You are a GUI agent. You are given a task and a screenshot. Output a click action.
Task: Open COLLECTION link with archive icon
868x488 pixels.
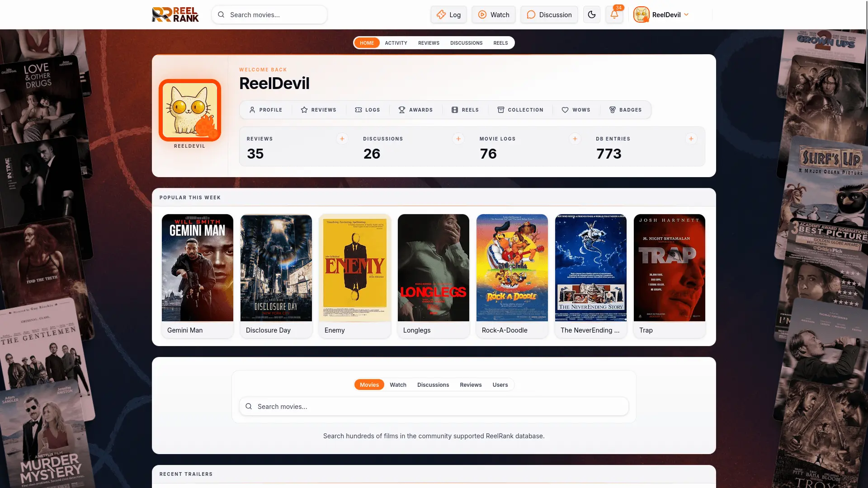(x=520, y=110)
